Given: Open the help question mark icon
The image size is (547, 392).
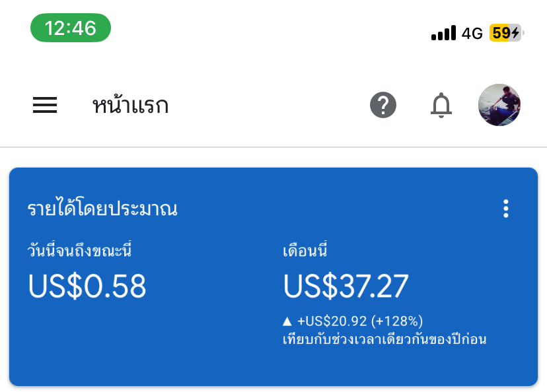Looking at the screenshot, I should coord(383,105).
